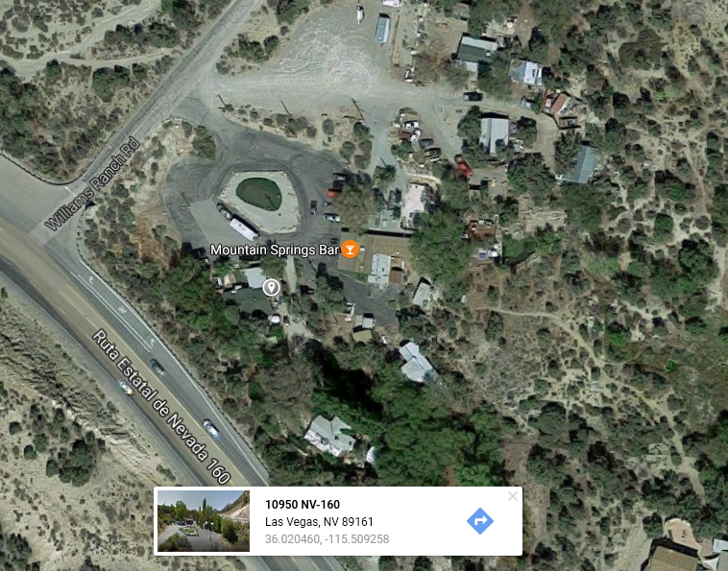The image size is (728, 571).
Task: Click the gray-roofed house south of the bar
Action: click(329, 436)
